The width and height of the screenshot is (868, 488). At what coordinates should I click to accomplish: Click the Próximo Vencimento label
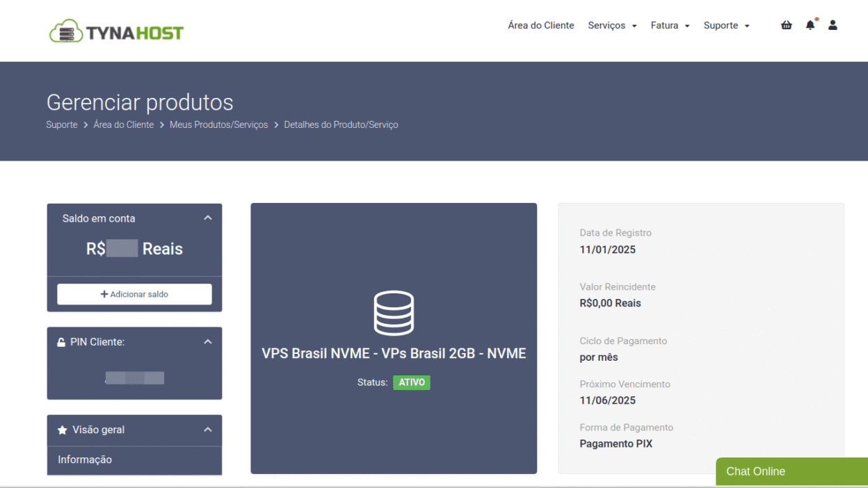tap(625, 384)
